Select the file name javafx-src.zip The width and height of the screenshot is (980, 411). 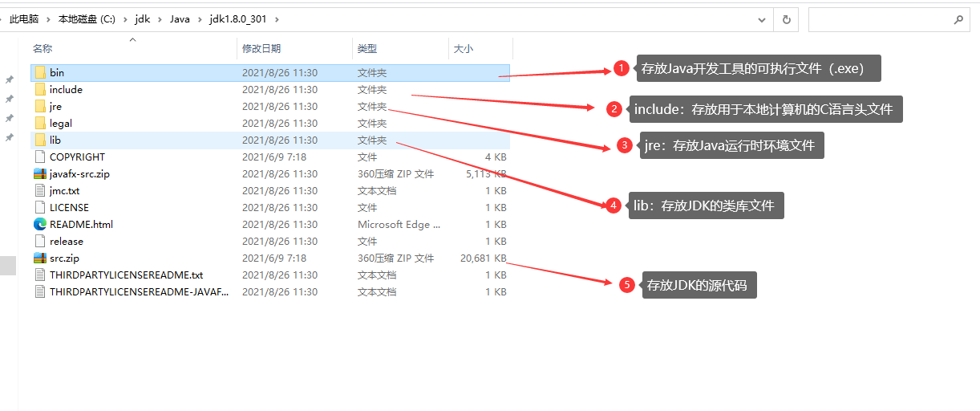pyautogui.click(x=80, y=173)
